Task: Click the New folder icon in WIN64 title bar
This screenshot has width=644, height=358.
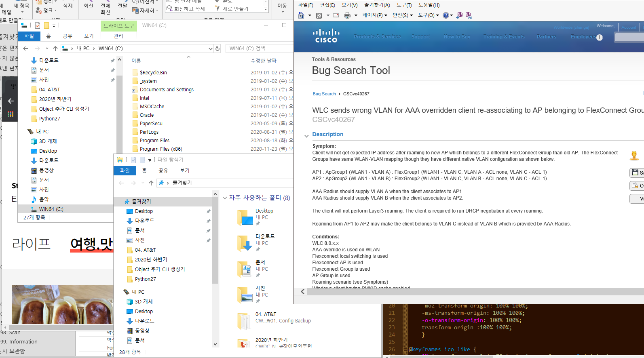Action: point(46,25)
